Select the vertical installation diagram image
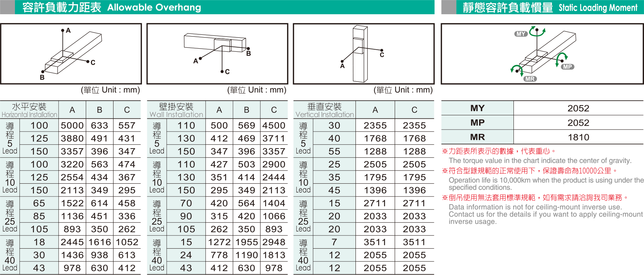The height and width of the screenshot is (275, 644). pyautogui.click(x=364, y=54)
